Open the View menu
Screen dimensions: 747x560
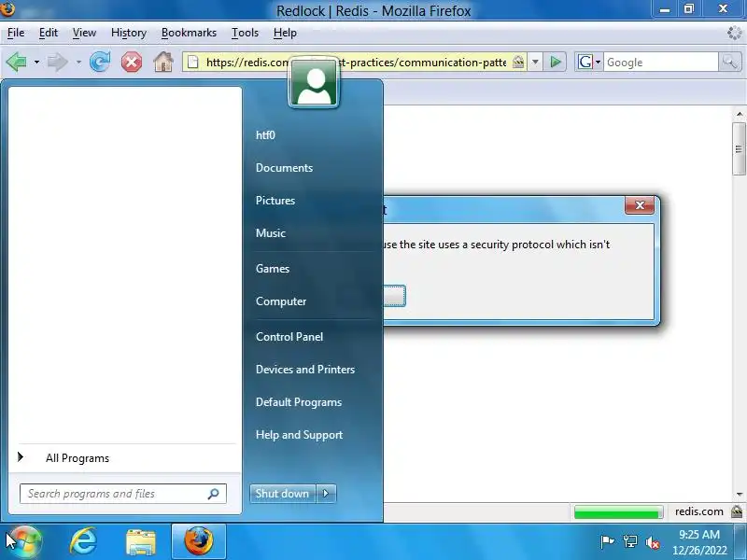[x=84, y=33]
